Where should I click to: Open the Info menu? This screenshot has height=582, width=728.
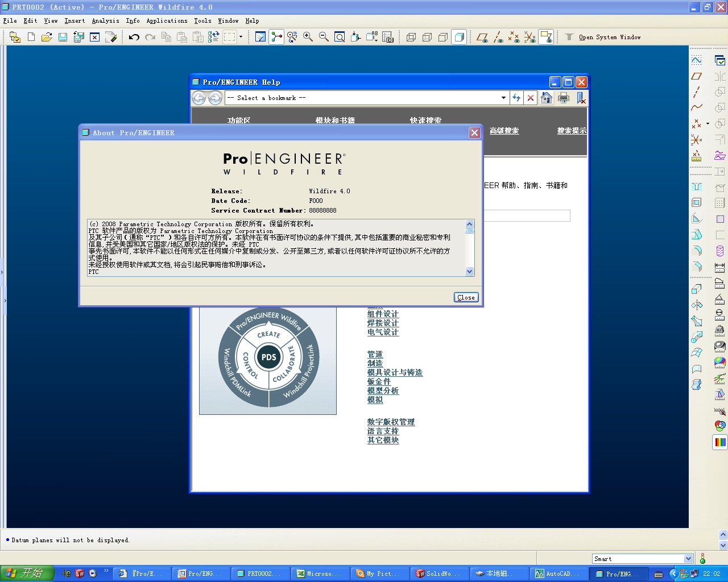(133, 21)
